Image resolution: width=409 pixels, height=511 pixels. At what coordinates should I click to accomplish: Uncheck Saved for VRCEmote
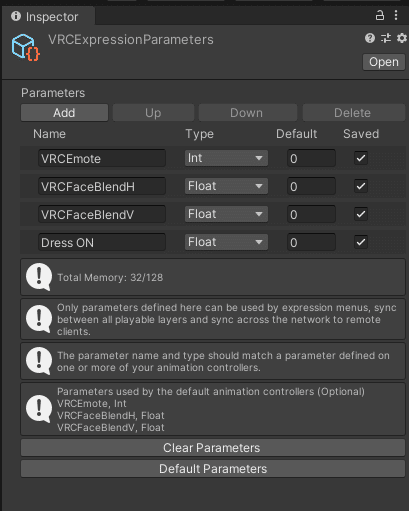click(x=361, y=158)
